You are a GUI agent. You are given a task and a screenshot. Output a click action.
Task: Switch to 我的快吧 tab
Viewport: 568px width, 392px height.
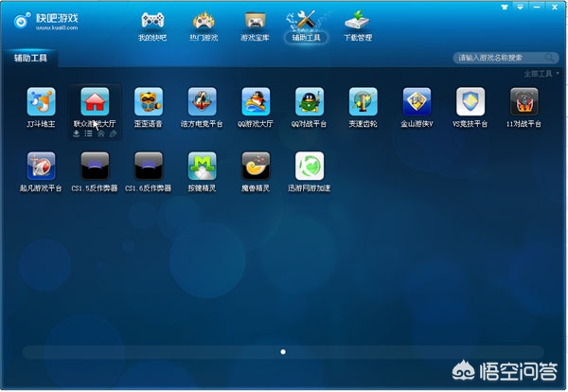point(152,27)
